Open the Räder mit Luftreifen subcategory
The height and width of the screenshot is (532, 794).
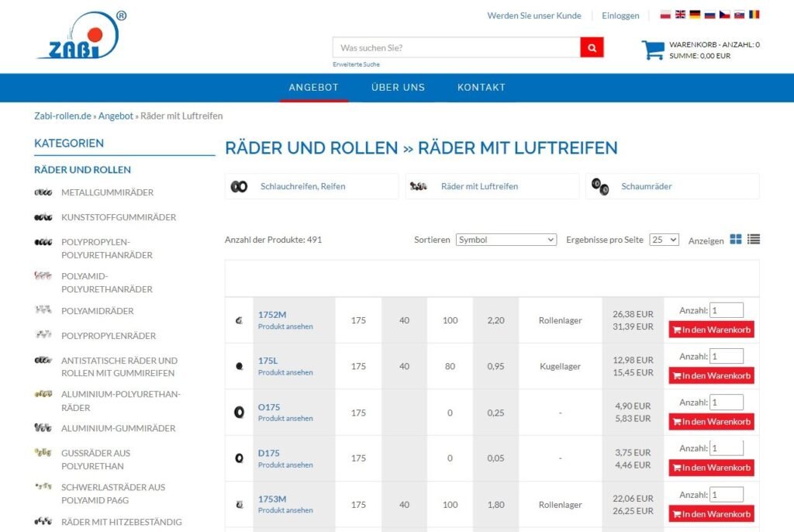[479, 186]
